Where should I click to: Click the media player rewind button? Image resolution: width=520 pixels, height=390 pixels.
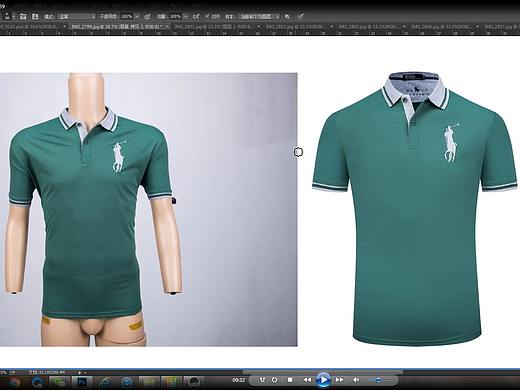point(307,380)
